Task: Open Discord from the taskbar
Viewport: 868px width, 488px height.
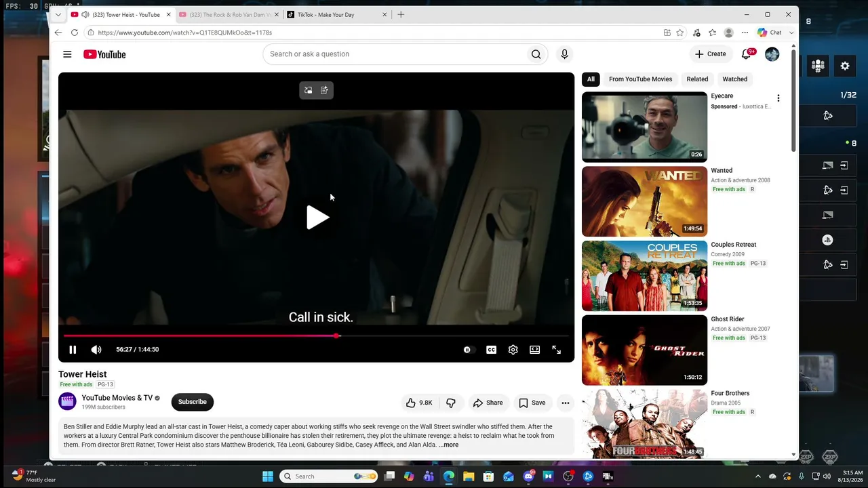Action: click(528, 476)
